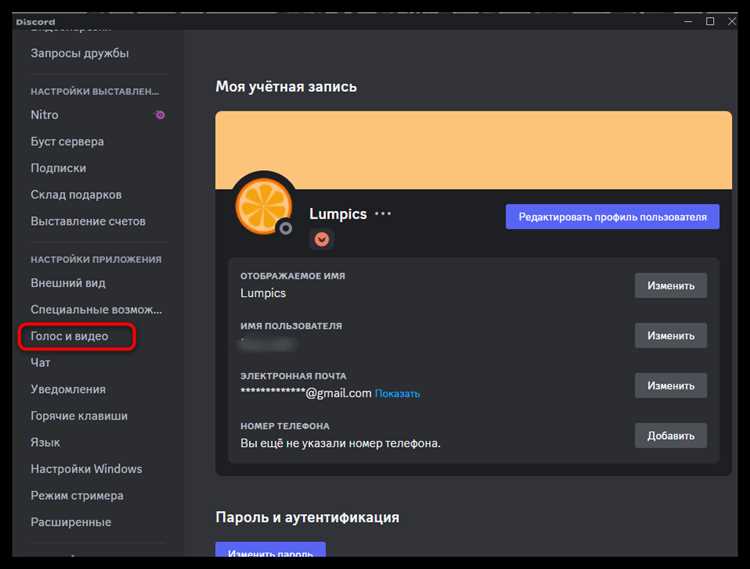
Task: Open Специальные возможности settings
Action: [x=96, y=310]
